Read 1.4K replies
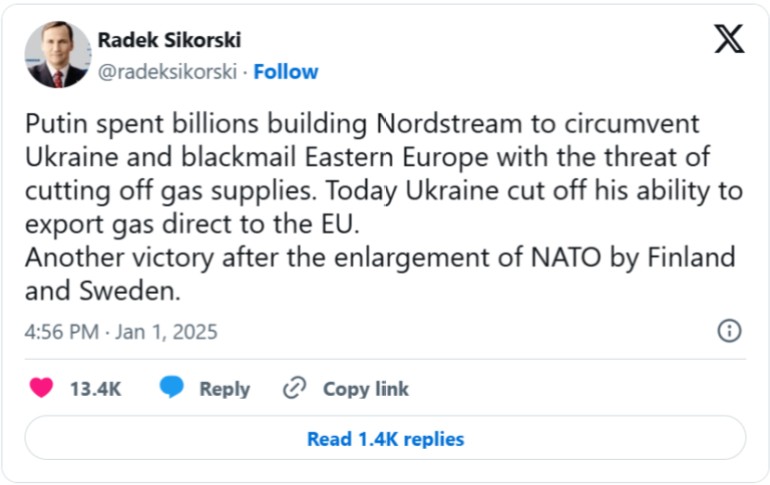Viewport: 770px width, 485px height. pos(385,438)
